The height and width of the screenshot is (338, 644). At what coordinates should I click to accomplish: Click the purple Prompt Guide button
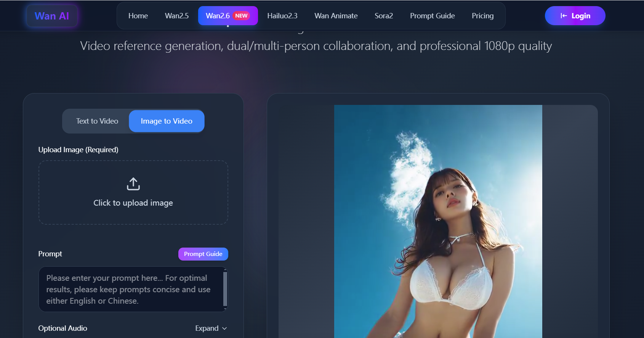pos(203,254)
